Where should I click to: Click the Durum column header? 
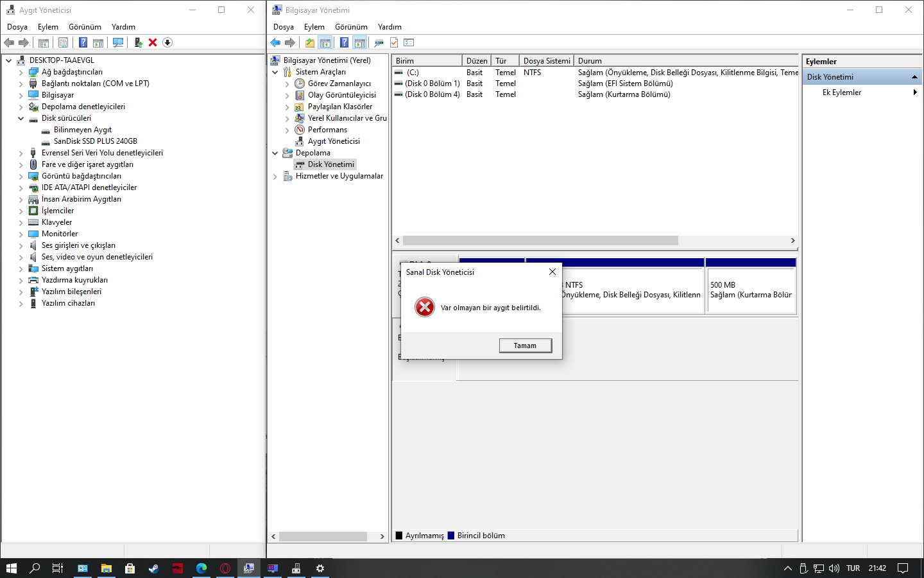point(687,61)
